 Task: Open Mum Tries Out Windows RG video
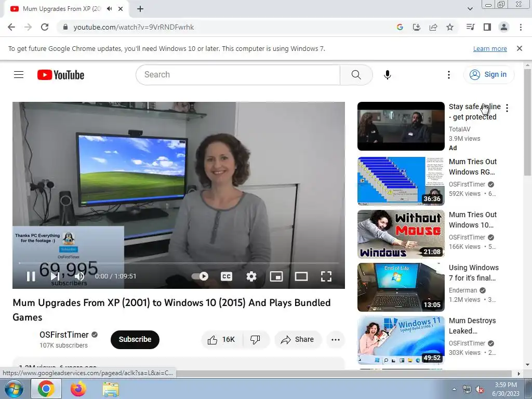pos(473,167)
